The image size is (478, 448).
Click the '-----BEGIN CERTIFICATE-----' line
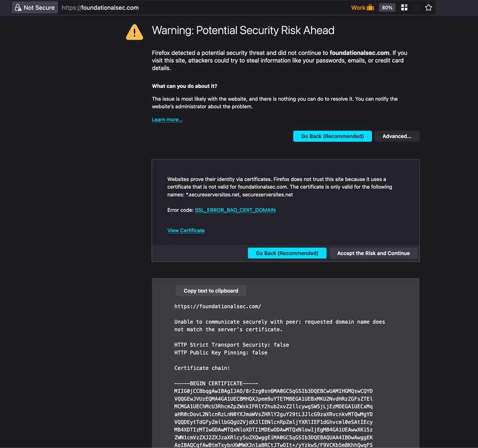pos(216,384)
